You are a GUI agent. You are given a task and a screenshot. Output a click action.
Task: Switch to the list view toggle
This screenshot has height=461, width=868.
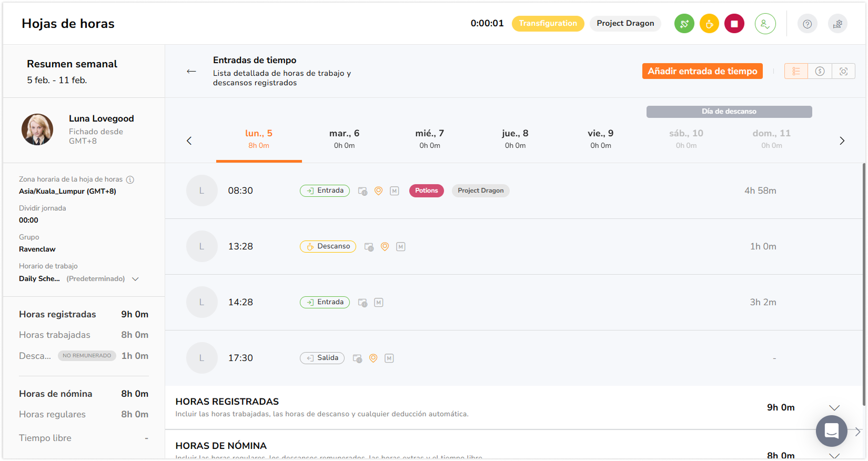pyautogui.click(x=796, y=71)
